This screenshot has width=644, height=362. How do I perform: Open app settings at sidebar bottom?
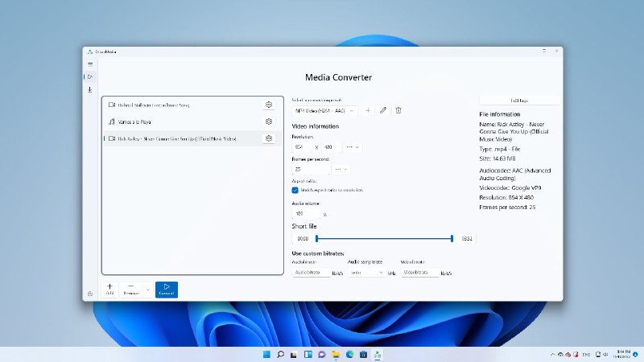(x=90, y=293)
